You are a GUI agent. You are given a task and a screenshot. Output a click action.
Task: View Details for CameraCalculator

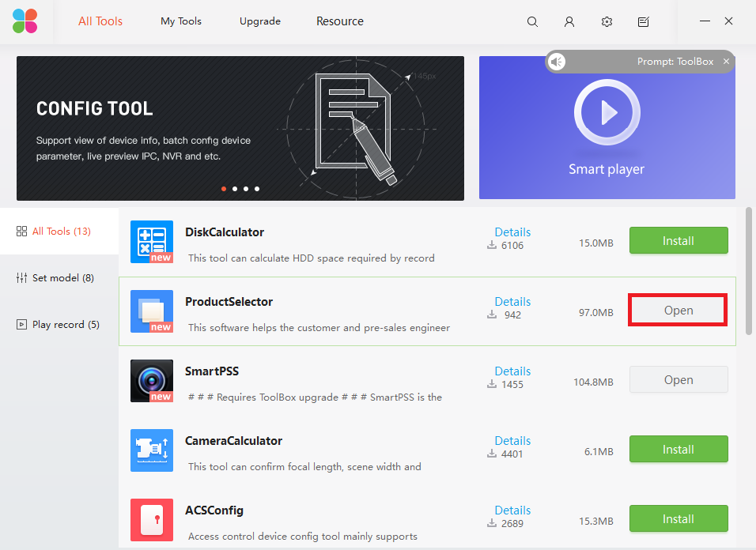pos(512,441)
